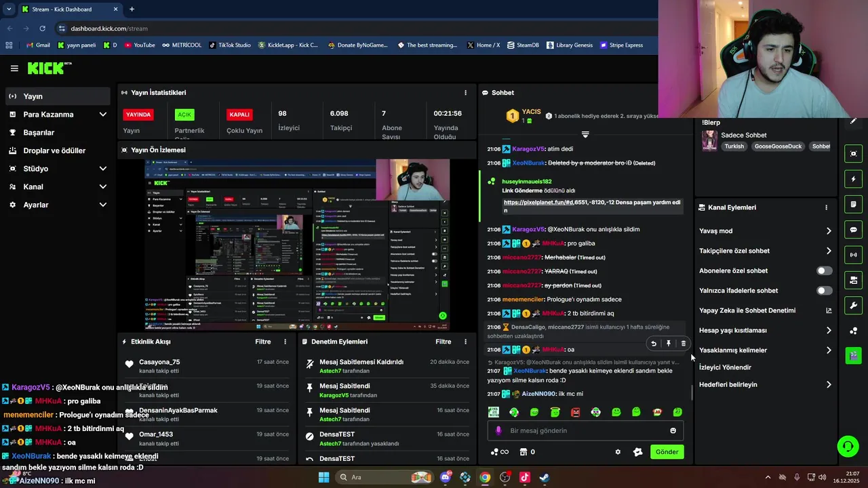Click Filtre in Etkinlik Akışı panel
This screenshot has height=488, width=868.
click(x=263, y=342)
